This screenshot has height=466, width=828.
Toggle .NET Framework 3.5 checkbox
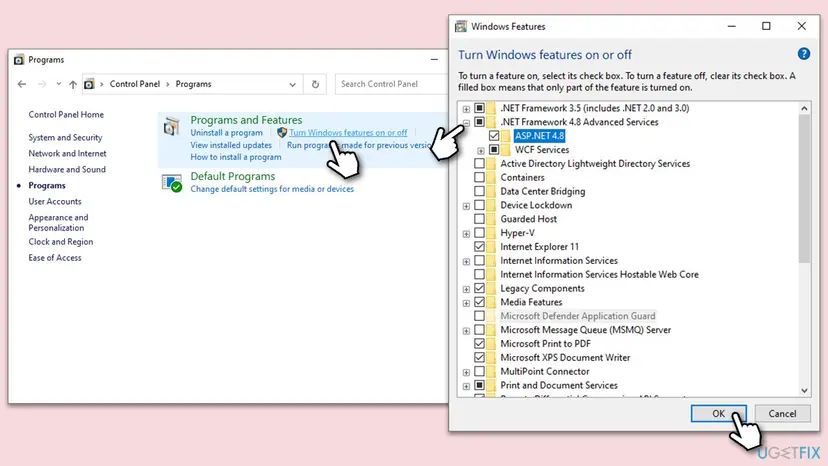click(x=479, y=108)
